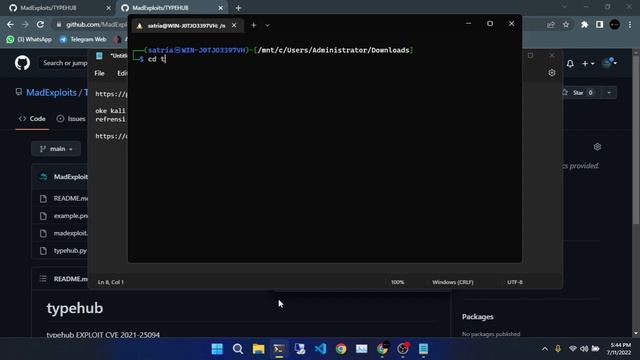
Task: Open example.png file in repo list
Action: [x=71, y=216]
